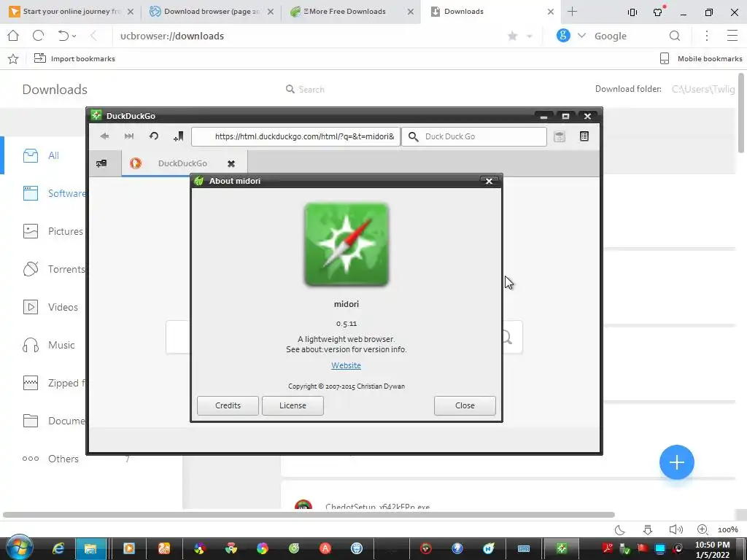Click the Close button in About dialog

coord(465,405)
